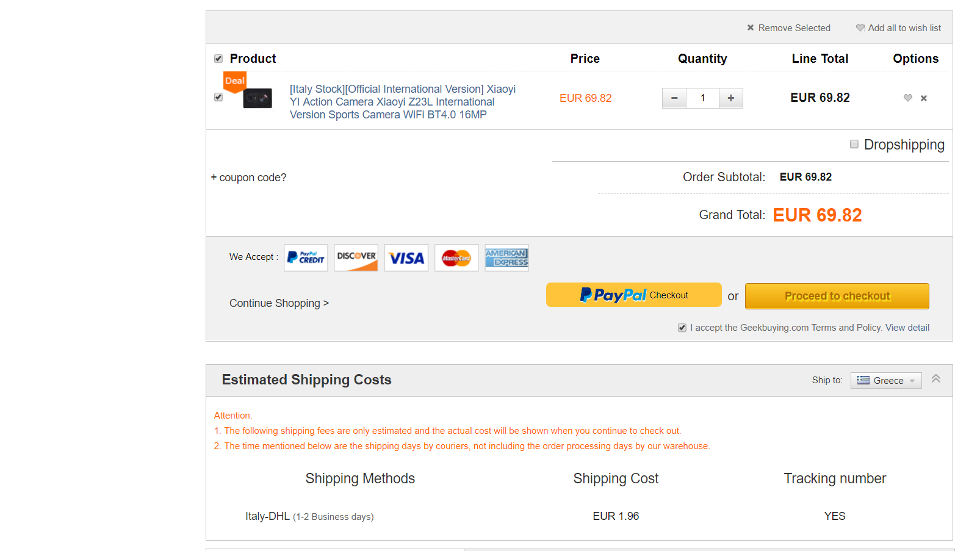The image size is (980, 551).
Task: Click the Discover card icon
Action: click(356, 257)
